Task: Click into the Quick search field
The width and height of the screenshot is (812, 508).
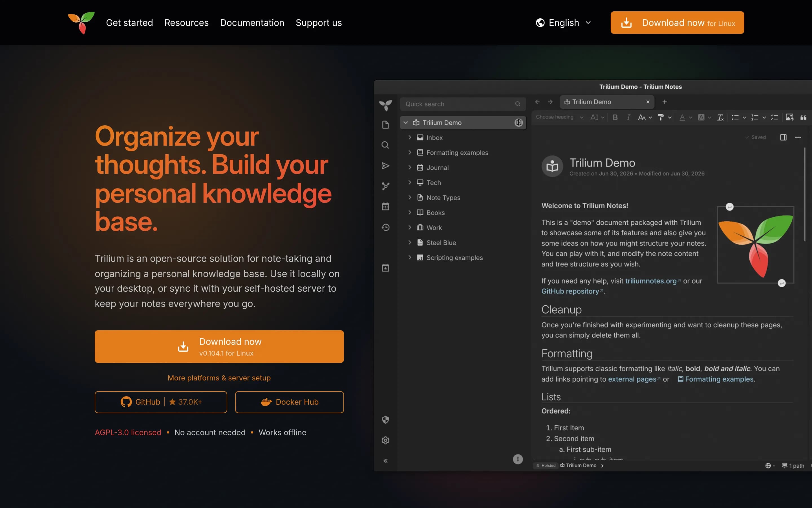Action: [463, 104]
